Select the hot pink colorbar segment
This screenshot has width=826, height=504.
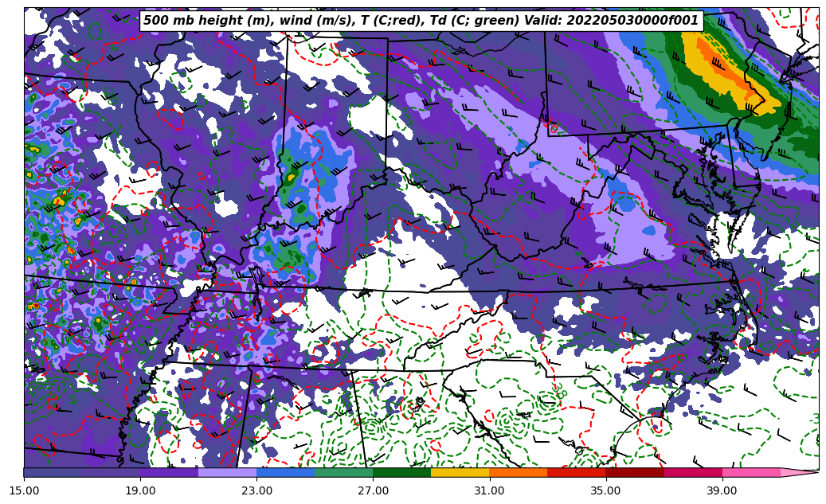coord(752,472)
